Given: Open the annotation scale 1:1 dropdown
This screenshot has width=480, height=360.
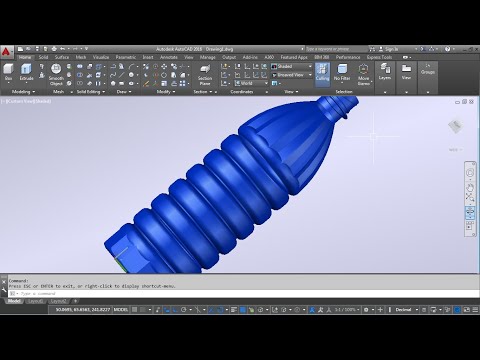Looking at the screenshot, I should 347,310.
